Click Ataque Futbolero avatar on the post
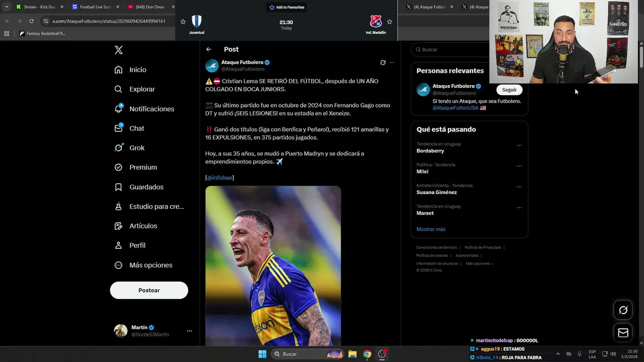Viewport: 644px width, 362px height. [x=212, y=65]
